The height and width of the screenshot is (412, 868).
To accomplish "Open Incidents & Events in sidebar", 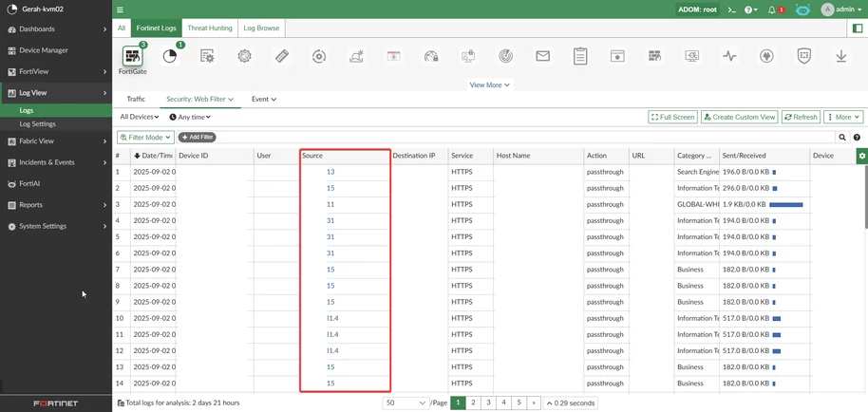I will point(56,162).
